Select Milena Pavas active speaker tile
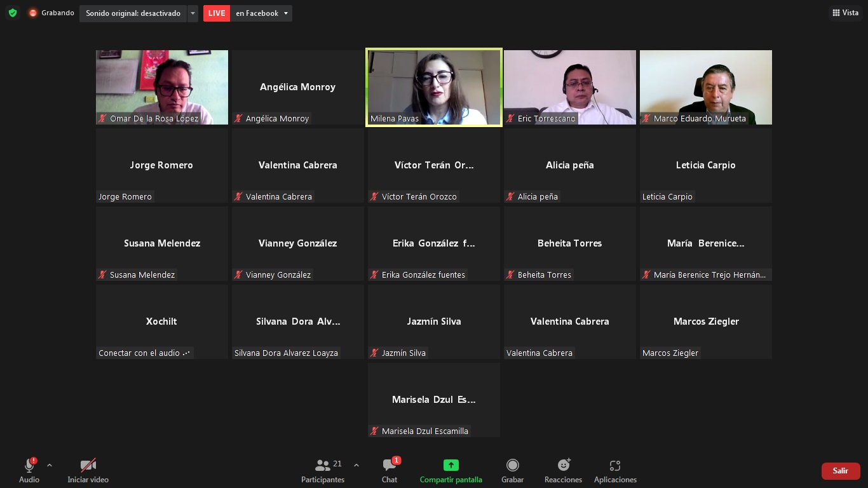Image resolution: width=868 pixels, height=488 pixels. point(434,87)
